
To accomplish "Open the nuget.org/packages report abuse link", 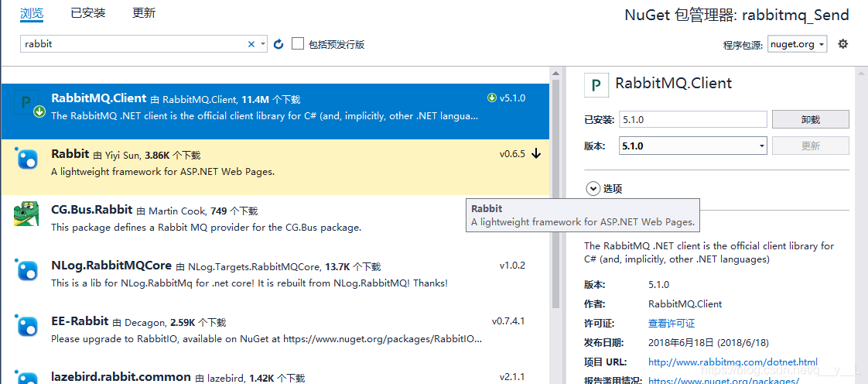I will pos(723,380).
